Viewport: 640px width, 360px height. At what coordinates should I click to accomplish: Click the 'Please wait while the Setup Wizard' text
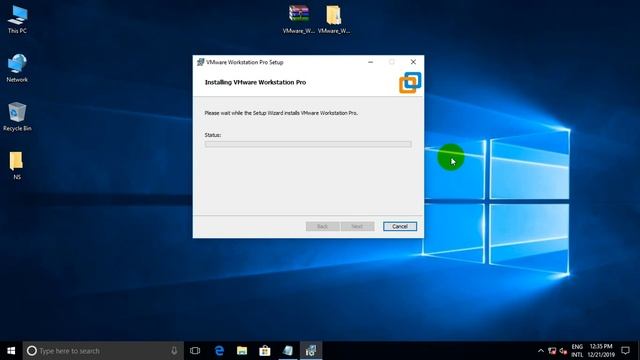point(281,113)
